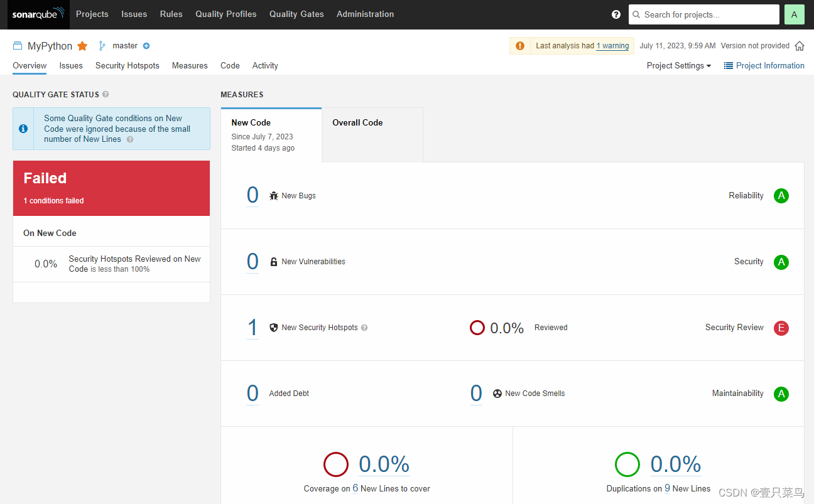Open the help question mark icon in the top bar

click(616, 14)
